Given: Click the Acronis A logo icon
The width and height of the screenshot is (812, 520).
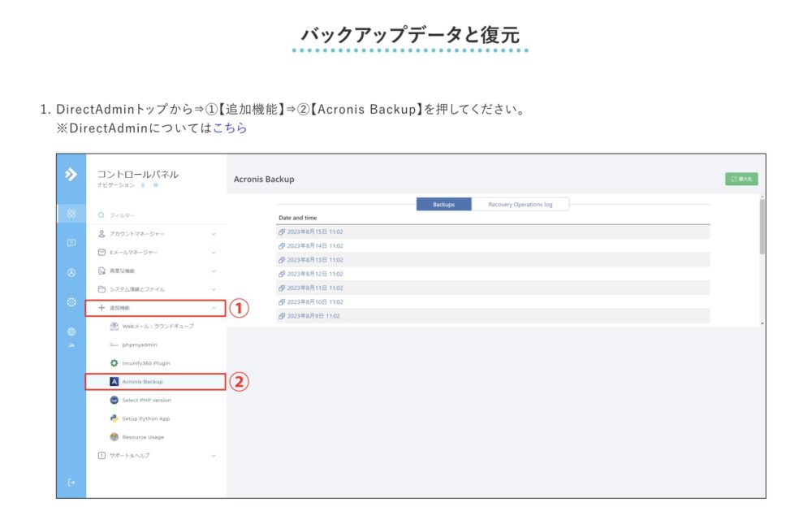Looking at the screenshot, I should tap(114, 382).
